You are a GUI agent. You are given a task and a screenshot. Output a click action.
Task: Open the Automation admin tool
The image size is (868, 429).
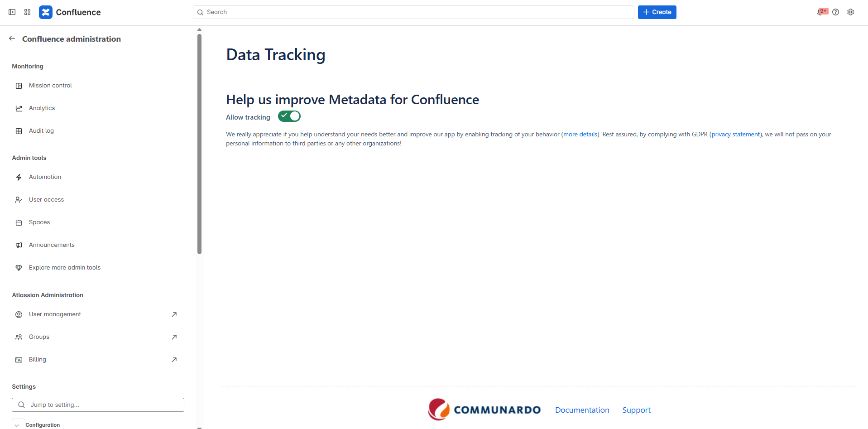(45, 177)
